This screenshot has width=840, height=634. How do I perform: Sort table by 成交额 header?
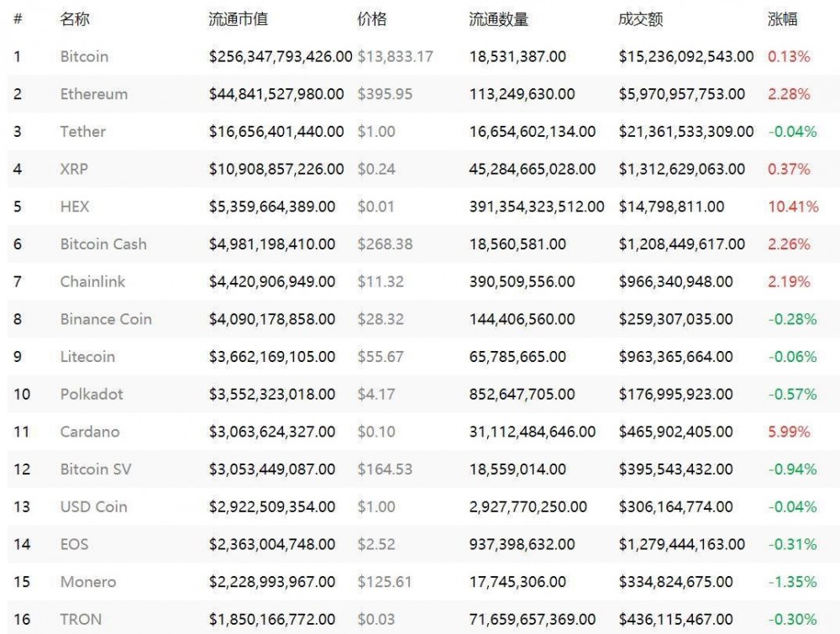pyautogui.click(x=640, y=19)
